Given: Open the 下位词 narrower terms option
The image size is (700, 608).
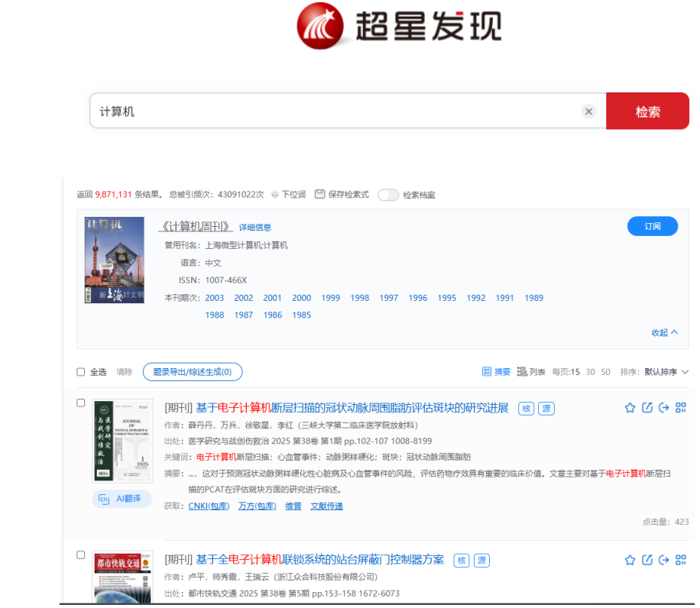Looking at the screenshot, I should coord(288,195).
